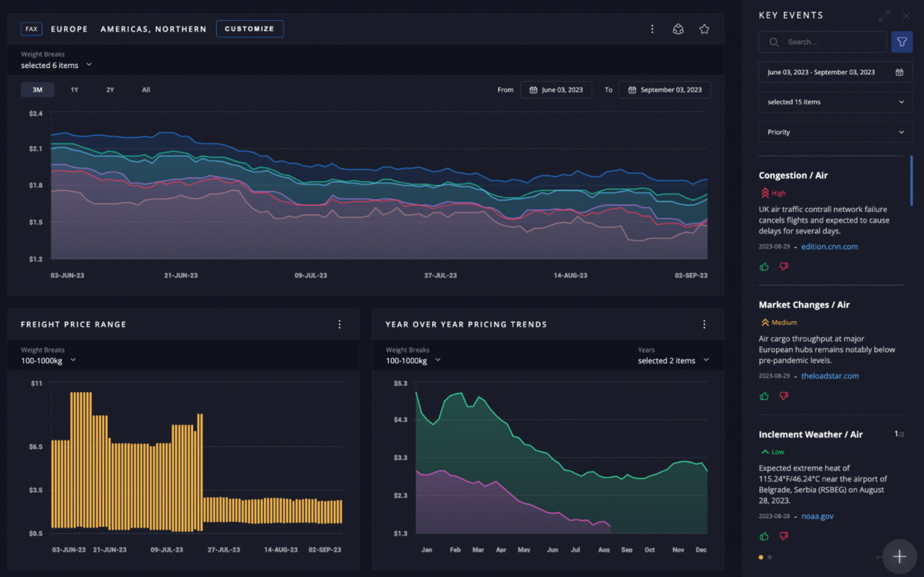
Task: Open the noaa.gov source link
Action: (x=817, y=516)
